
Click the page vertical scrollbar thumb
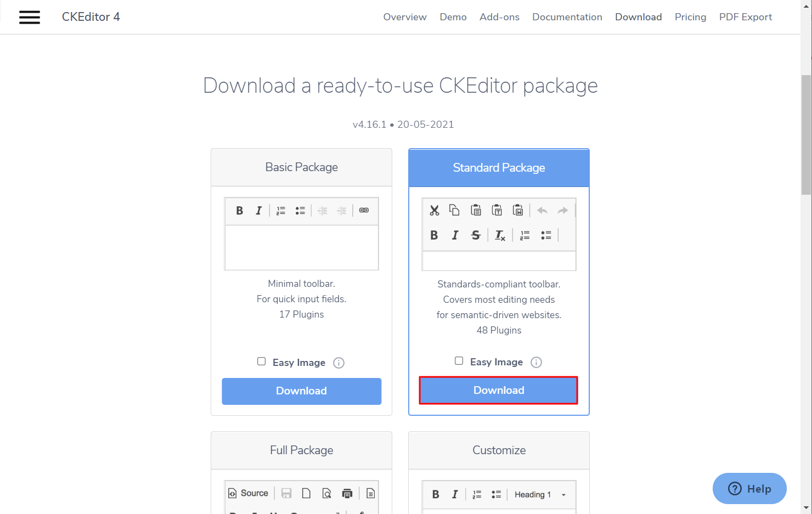(x=806, y=134)
